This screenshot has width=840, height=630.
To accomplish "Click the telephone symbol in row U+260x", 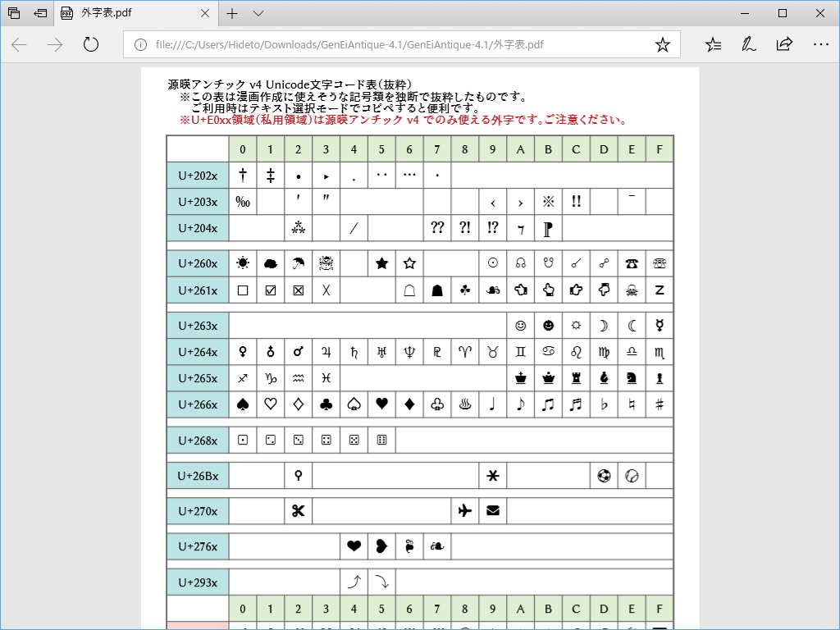I will click(632, 263).
